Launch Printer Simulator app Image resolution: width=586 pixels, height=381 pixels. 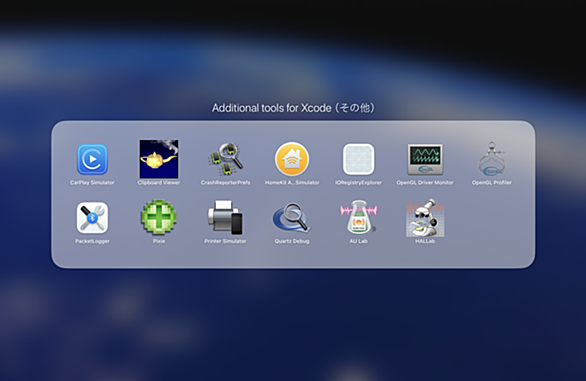click(225, 218)
